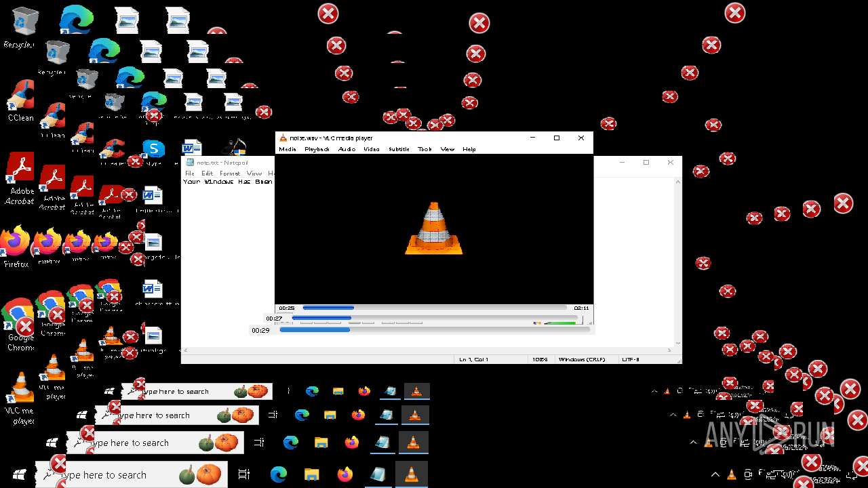Switch to Notepad on the bottommost taskbar
The image size is (868, 488).
tap(378, 474)
